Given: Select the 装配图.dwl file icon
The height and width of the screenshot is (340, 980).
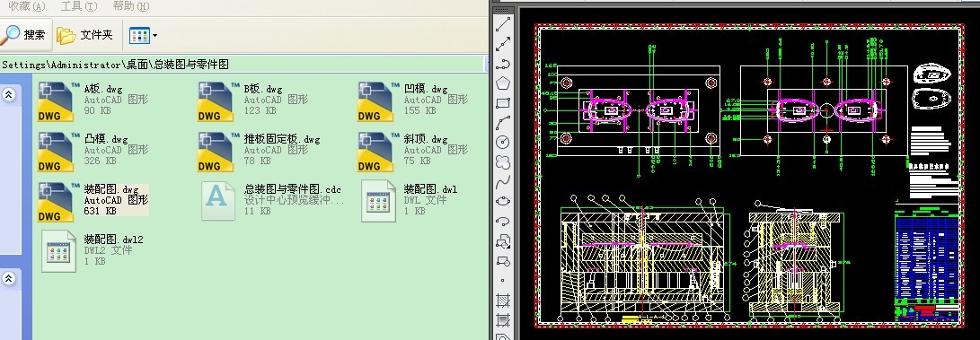Looking at the screenshot, I should [x=379, y=201].
